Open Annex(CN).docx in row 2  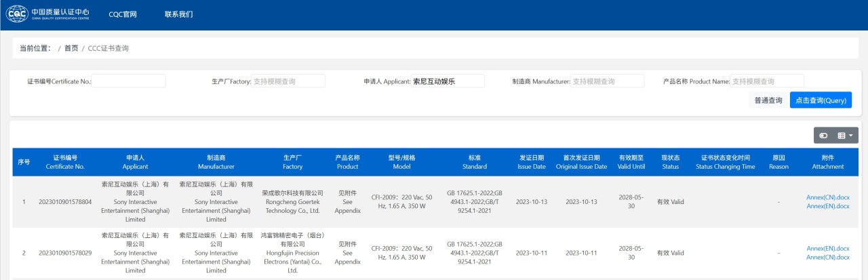tap(827, 257)
